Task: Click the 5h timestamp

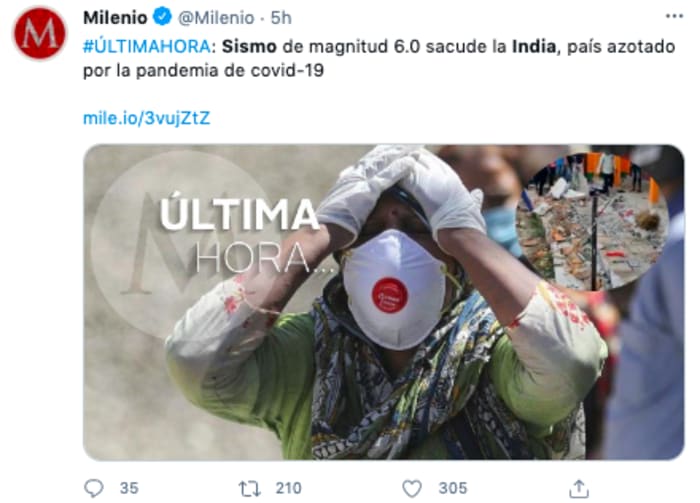Action: coord(281,18)
